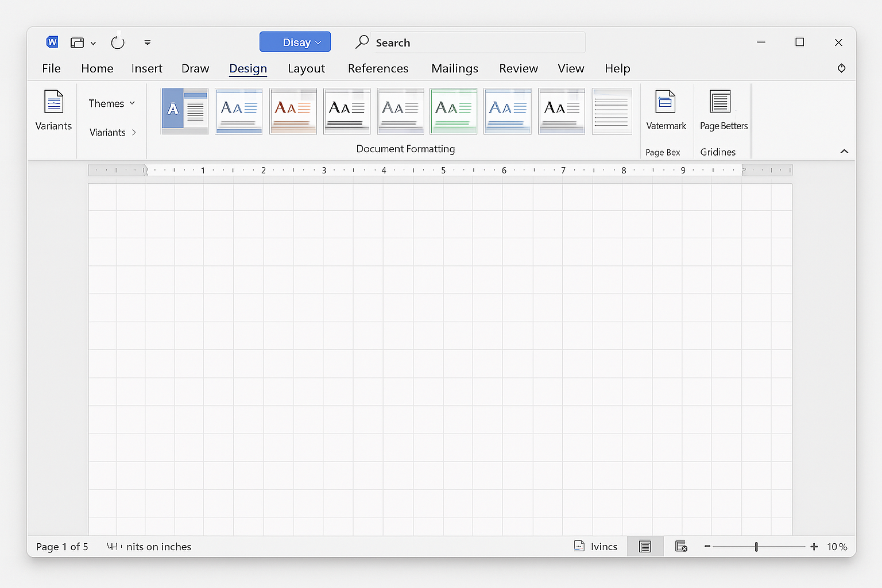Click the zoom slider handle
Image resolution: width=882 pixels, height=588 pixels.
coord(756,547)
